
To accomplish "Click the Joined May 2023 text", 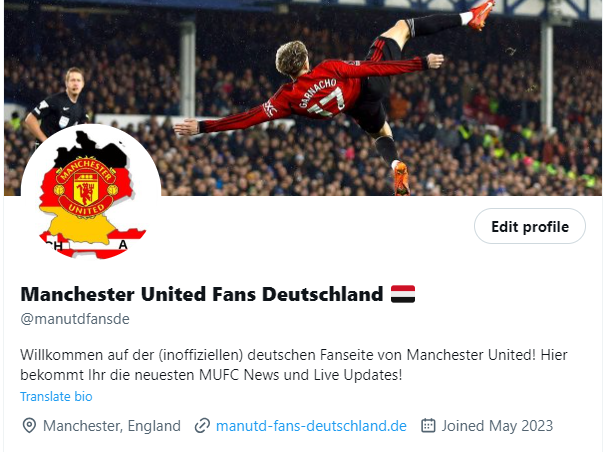I will pos(497,426).
